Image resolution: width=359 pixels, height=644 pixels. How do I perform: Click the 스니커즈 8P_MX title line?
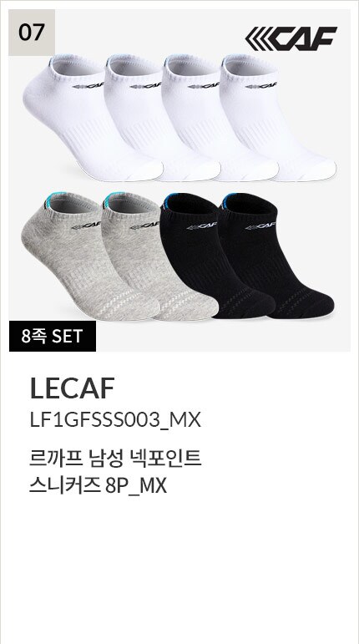click(98, 486)
